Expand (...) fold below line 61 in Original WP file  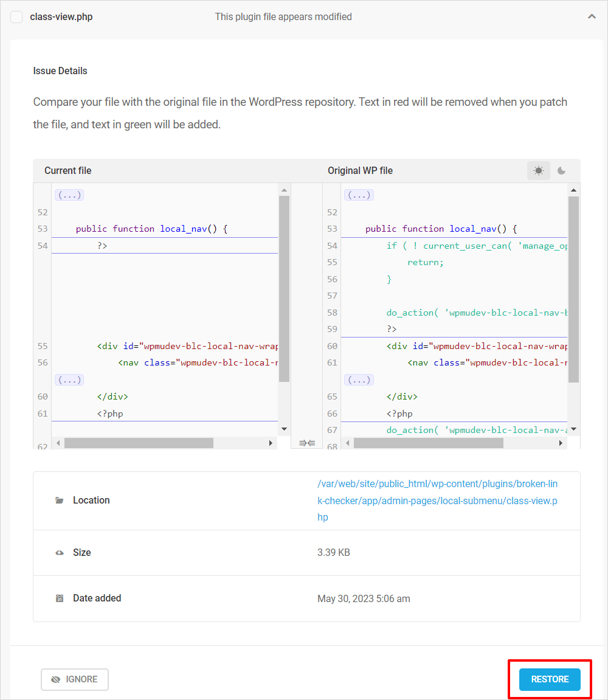[x=359, y=379]
